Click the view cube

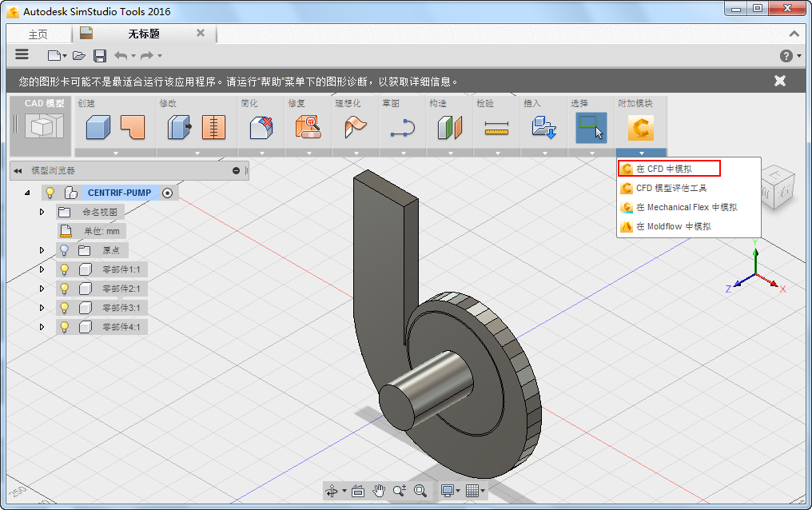pos(776,187)
